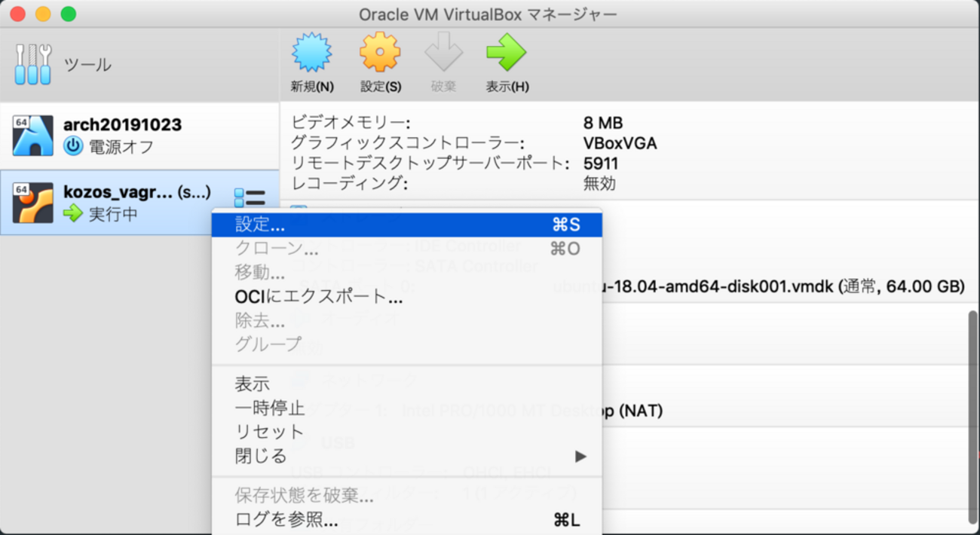
Task: Open 設定 from the toolbar gear icon
Action: pyautogui.click(x=380, y=53)
